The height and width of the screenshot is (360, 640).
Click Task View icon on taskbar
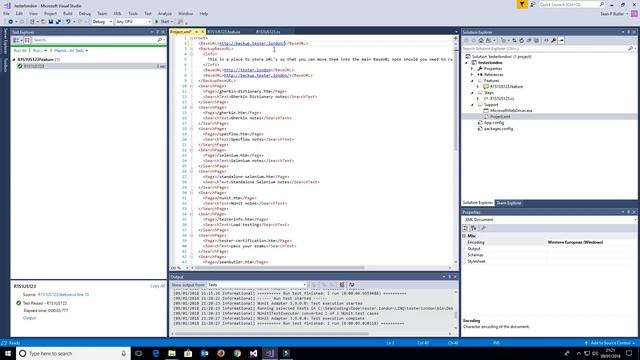point(139,353)
